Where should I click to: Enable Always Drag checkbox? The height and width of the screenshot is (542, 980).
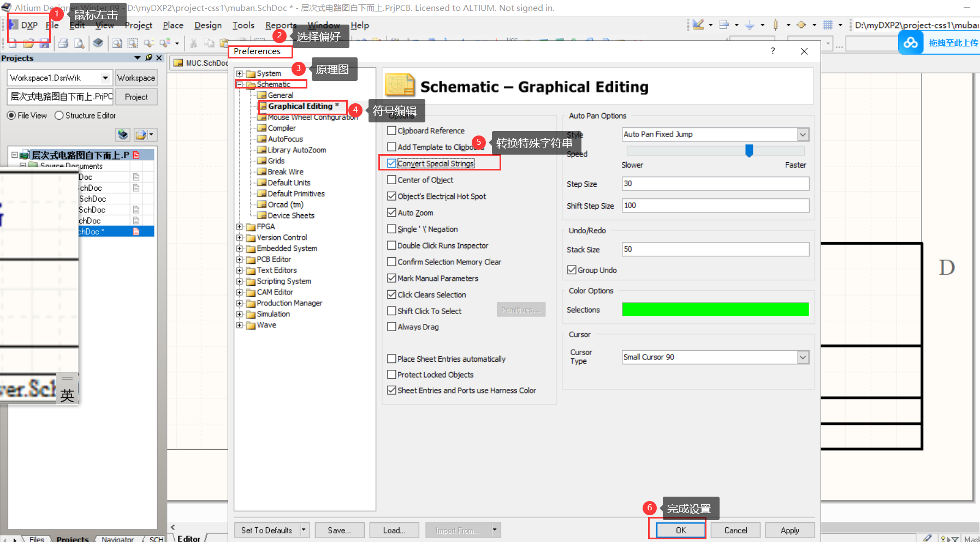(x=391, y=327)
